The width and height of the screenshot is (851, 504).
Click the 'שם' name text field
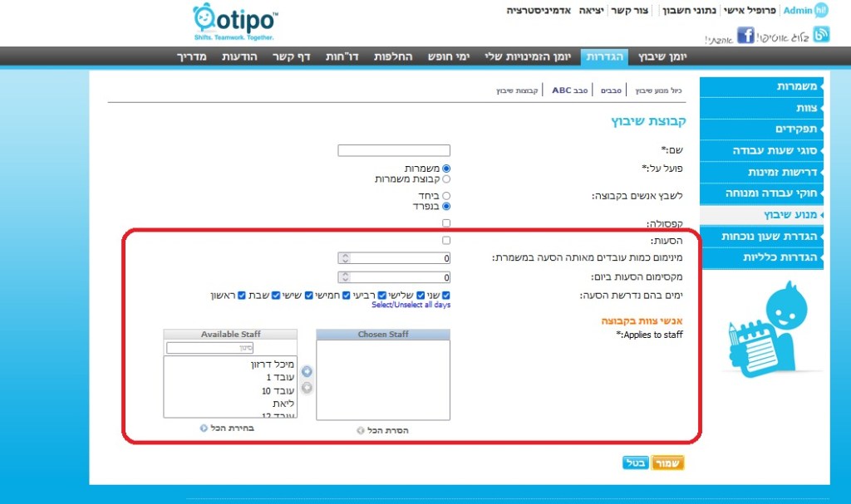[x=394, y=150]
